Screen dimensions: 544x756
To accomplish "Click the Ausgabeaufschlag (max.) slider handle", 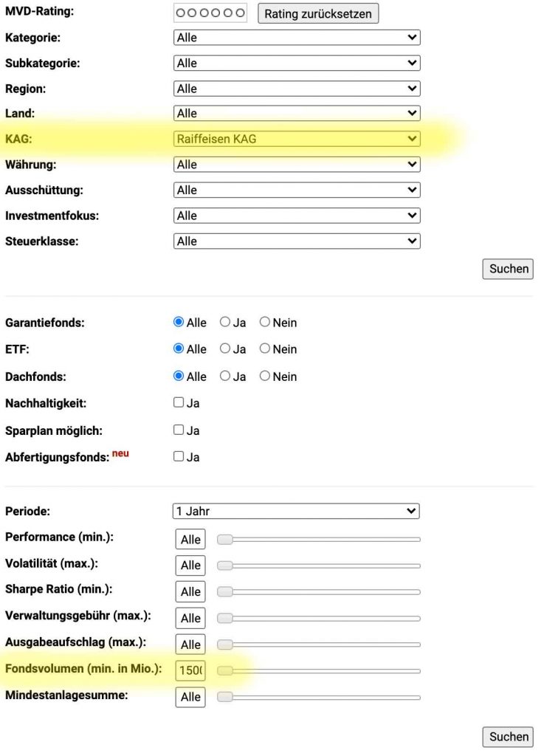I will click(225, 644).
